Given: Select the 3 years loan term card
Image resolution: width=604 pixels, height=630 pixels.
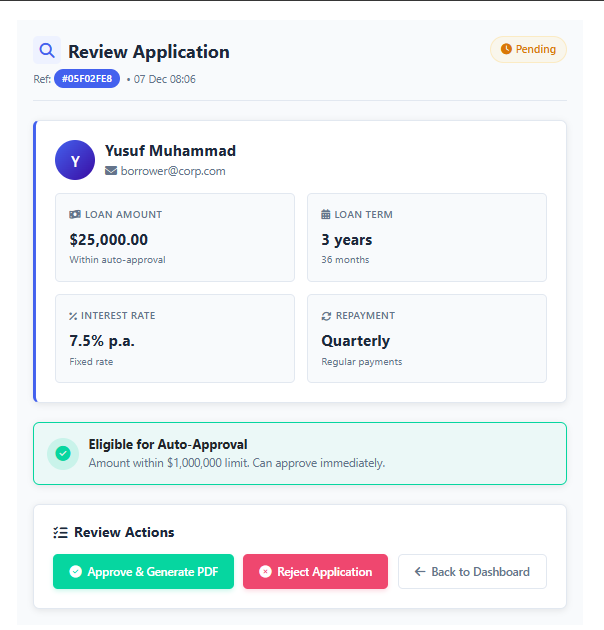Looking at the screenshot, I should [x=426, y=237].
